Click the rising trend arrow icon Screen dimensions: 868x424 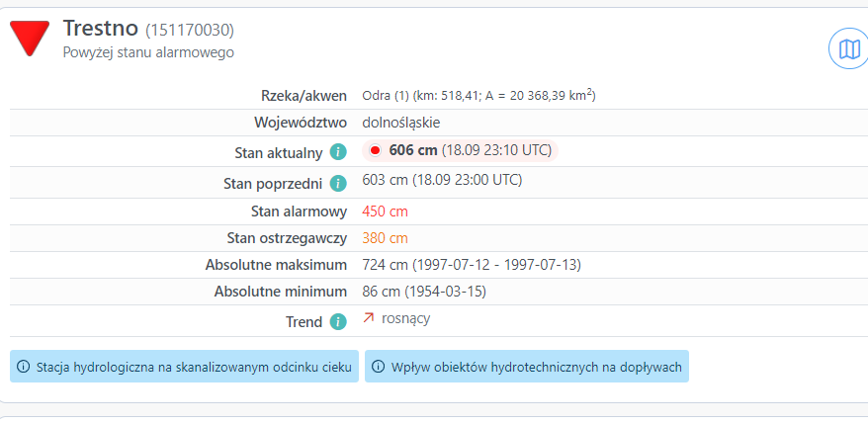click(x=370, y=318)
